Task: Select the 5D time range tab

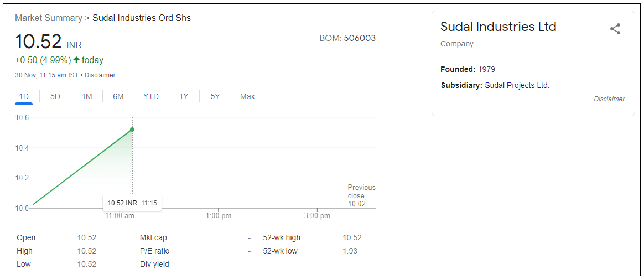Action: point(55,96)
